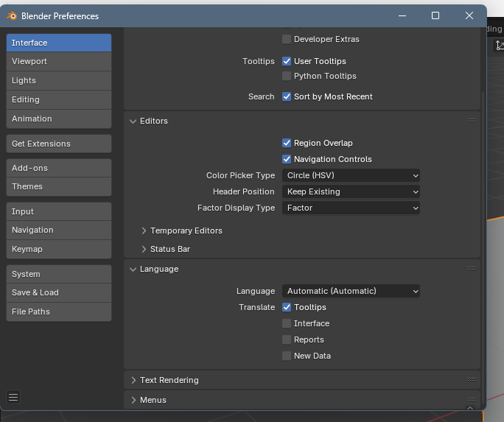This screenshot has width=504, height=422.
Task: Close the Blender Preferences window
Action: point(469,15)
